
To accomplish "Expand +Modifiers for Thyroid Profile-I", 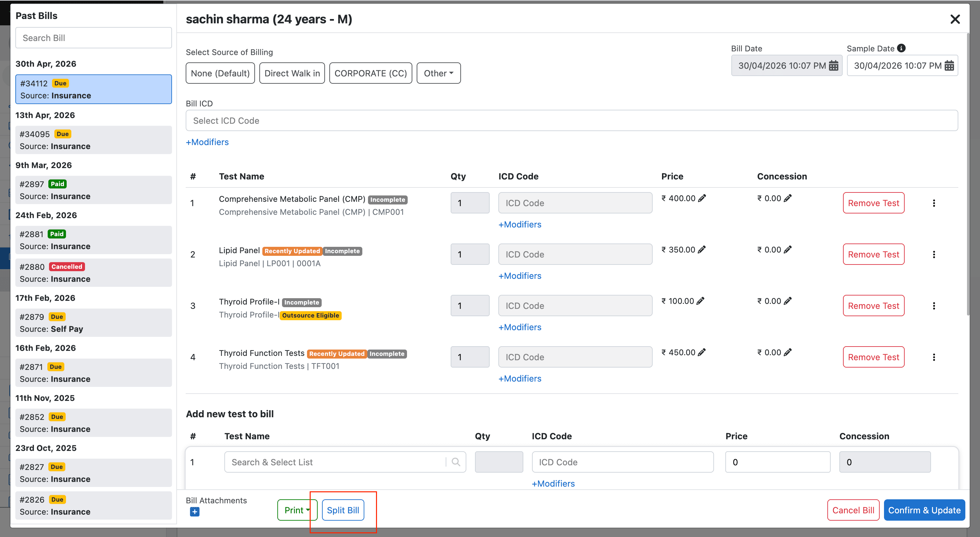I will point(520,327).
